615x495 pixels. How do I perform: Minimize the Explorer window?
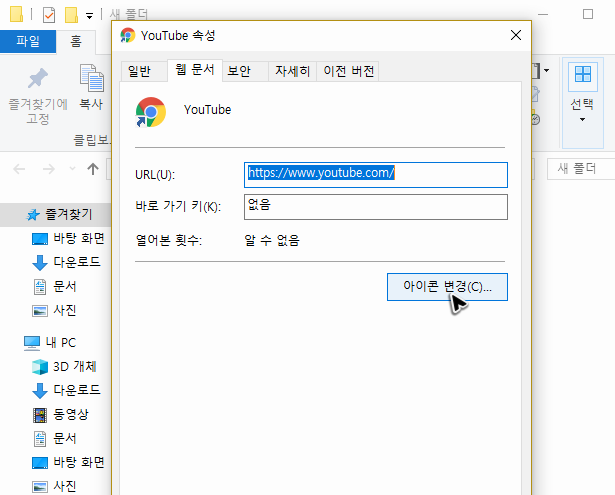pyautogui.click(x=542, y=15)
